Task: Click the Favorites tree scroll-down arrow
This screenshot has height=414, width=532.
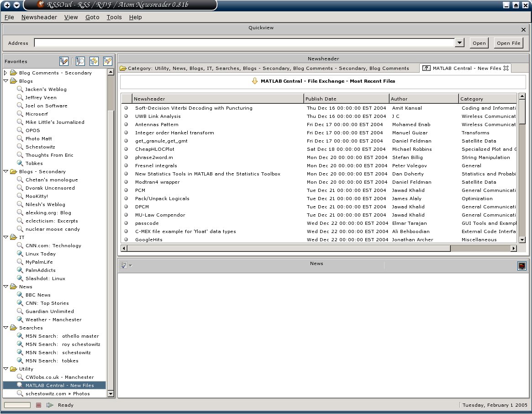Action: click(111, 394)
